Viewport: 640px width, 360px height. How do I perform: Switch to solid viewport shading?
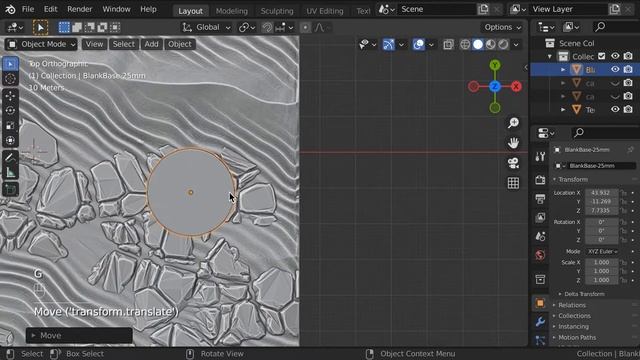click(x=478, y=44)
